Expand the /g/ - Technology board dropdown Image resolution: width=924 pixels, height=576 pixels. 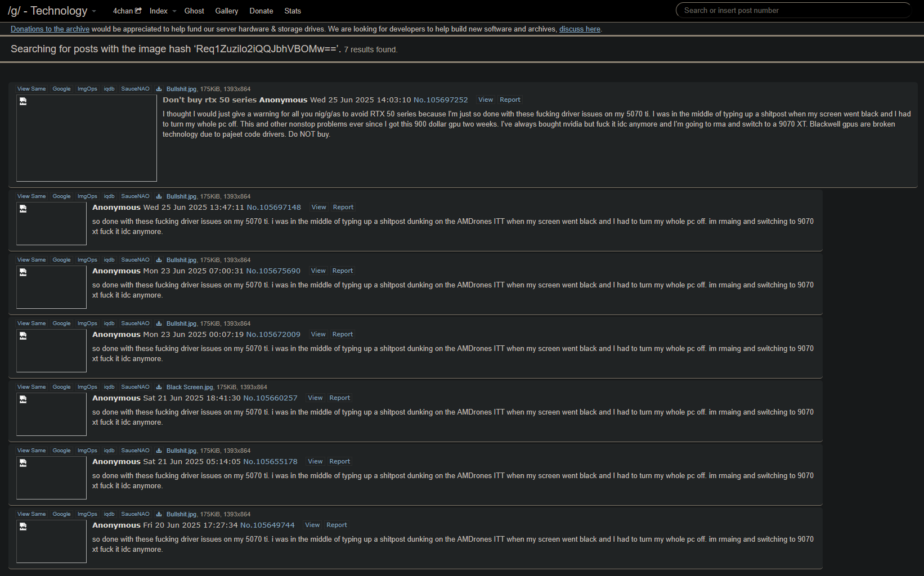94,11
